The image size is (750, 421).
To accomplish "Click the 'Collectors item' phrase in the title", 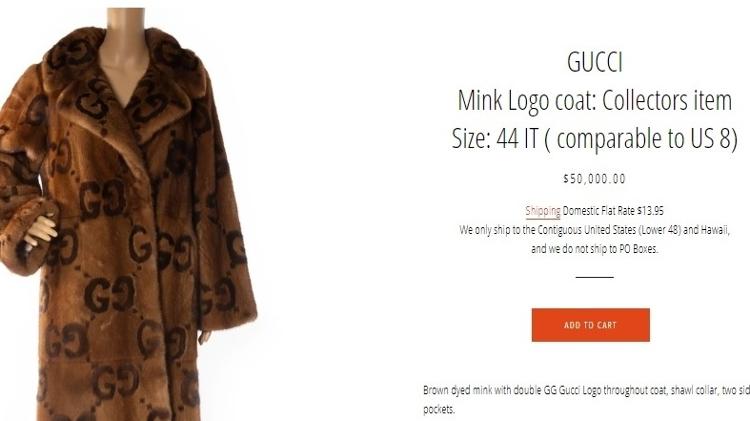I will click(x=667, y=100).
